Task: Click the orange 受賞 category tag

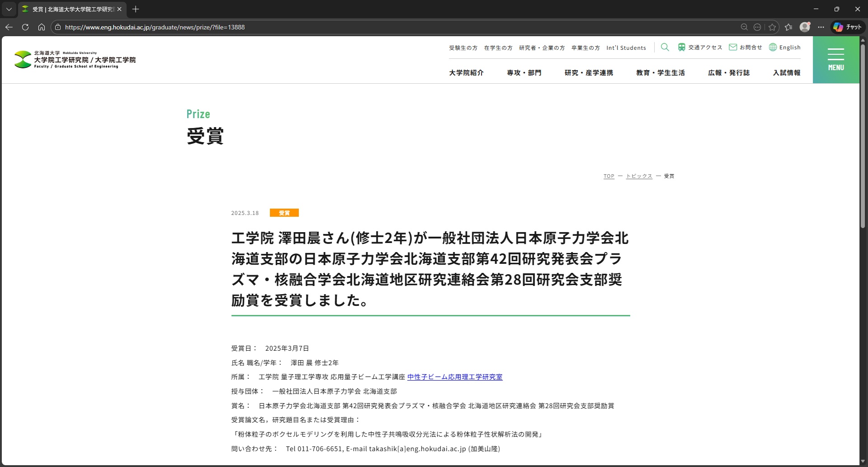Action: point(284,213)
